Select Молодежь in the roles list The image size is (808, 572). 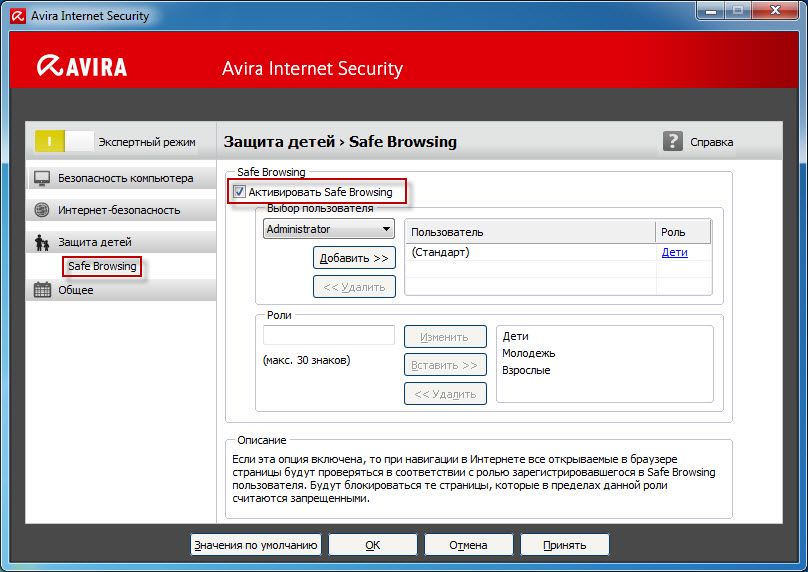(529, 353)
